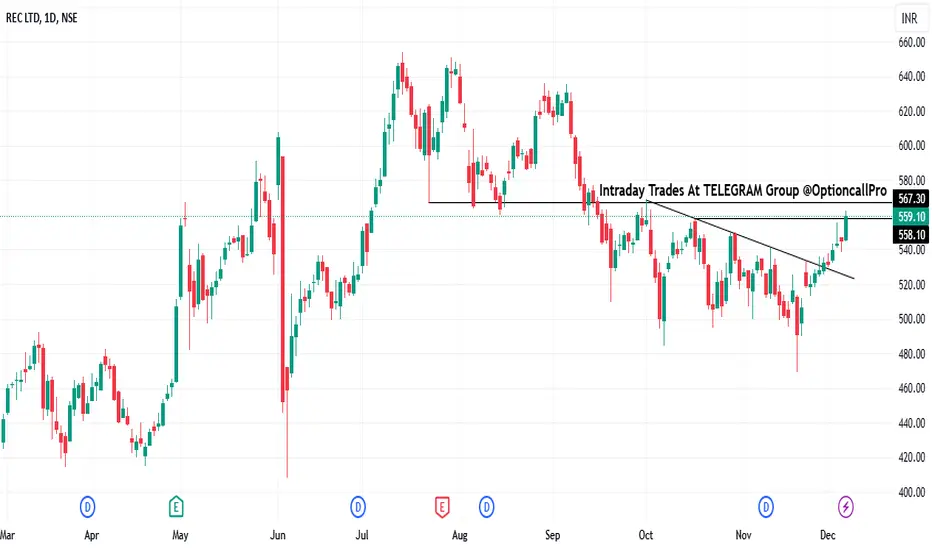The height and width of the screenshot is (550, 932).
Task: Click the dividend D marker after August
Action: pos(486,507)
